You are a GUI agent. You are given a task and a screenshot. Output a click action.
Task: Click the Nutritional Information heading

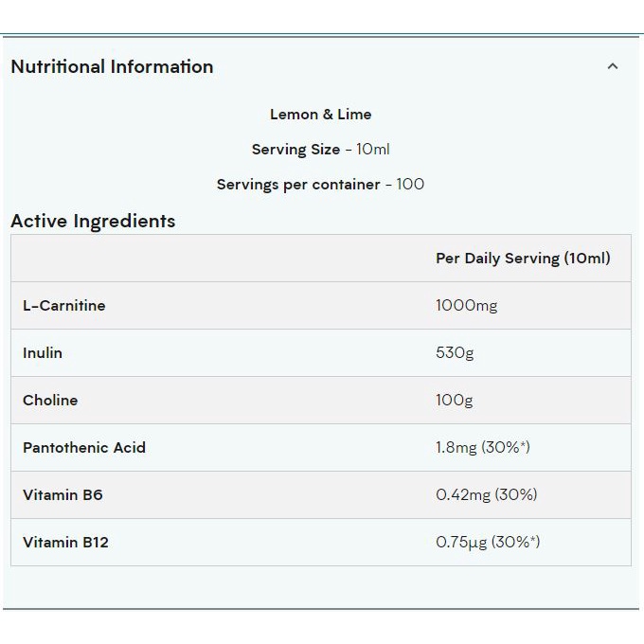point(112,66)
